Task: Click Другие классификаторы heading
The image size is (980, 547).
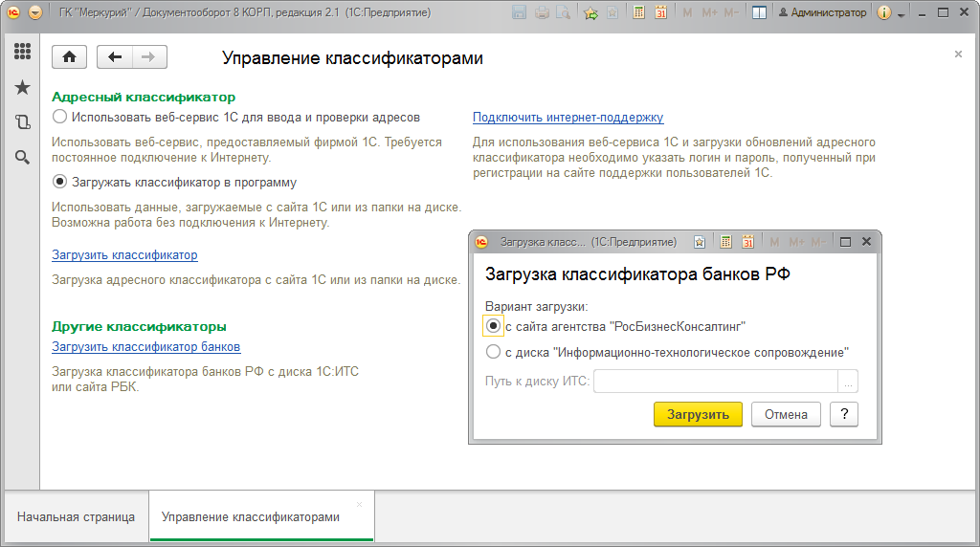Action: [139, 326]
